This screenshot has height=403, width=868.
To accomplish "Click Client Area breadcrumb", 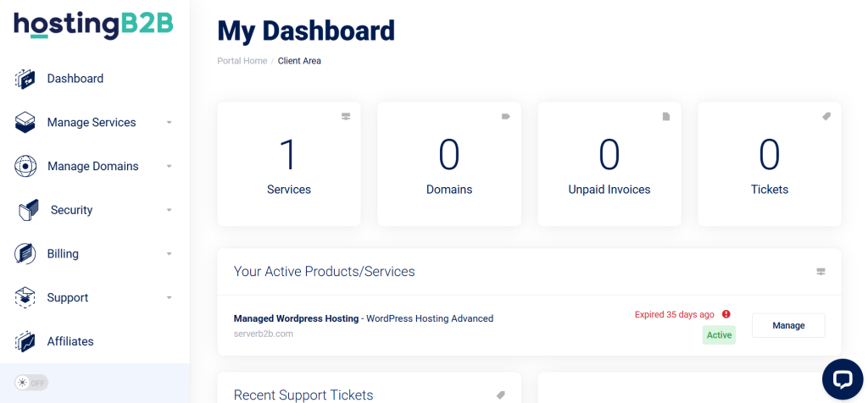I will 299,61.
